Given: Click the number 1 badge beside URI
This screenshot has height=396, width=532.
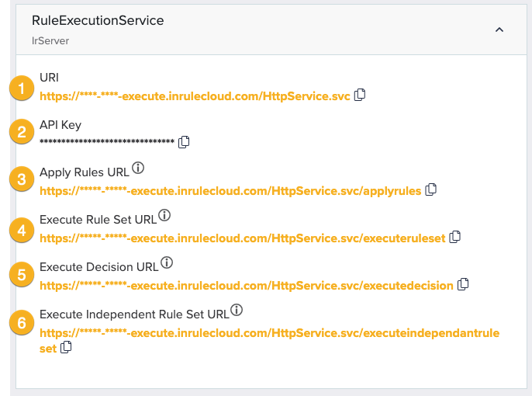Looking at the screenshot, I should [21, 88].
